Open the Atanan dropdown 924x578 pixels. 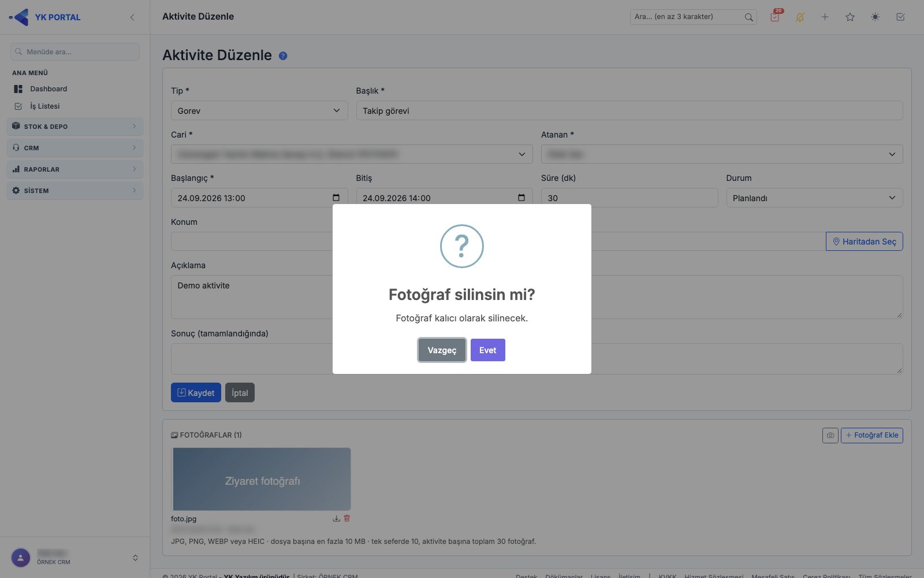[722, 154]
